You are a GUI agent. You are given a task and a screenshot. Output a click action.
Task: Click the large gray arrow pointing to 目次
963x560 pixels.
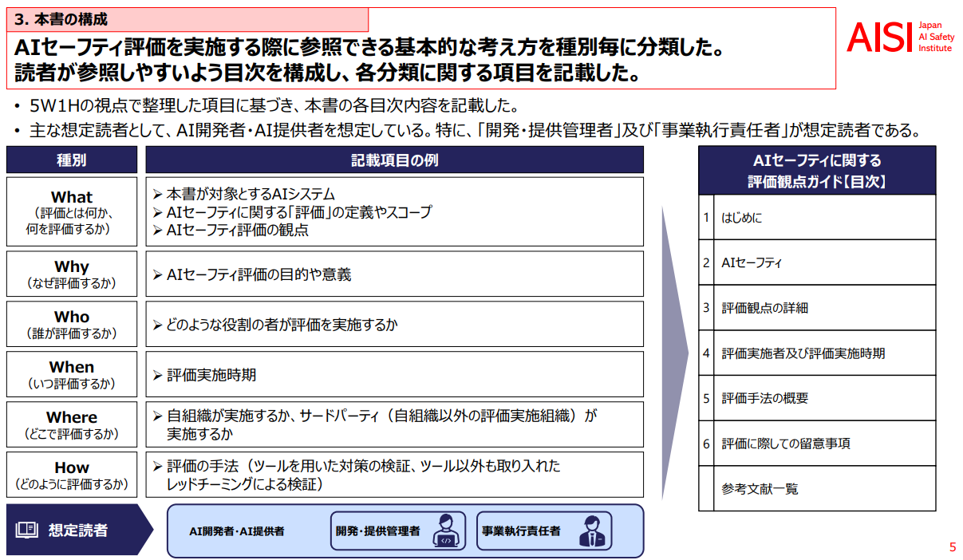pyautogui.click(x=674, y=350)
